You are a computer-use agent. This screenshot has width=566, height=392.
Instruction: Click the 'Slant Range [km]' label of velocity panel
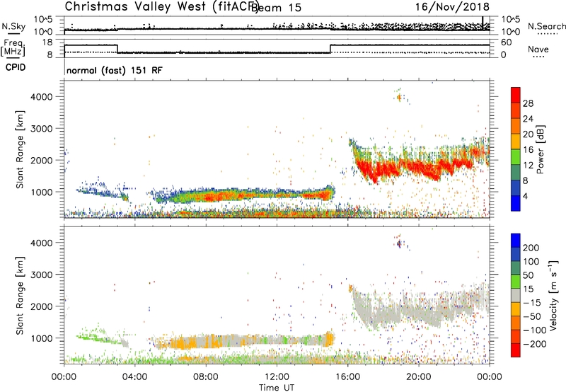pos(20,296)
